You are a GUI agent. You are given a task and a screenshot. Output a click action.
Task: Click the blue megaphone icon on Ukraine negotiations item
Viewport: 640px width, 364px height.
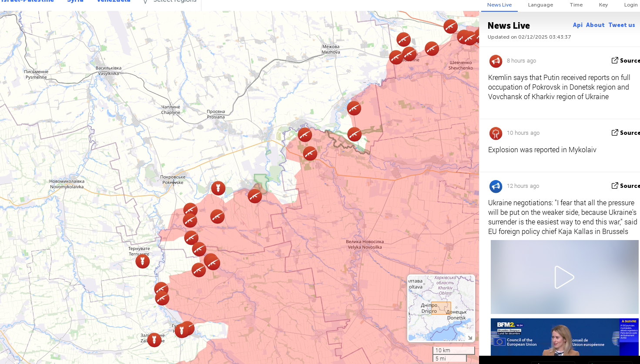(496, 186)
